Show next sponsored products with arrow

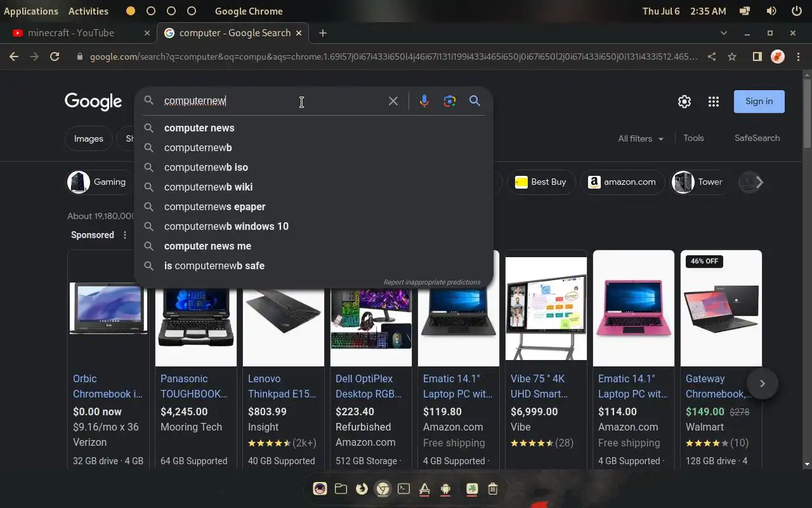(x=763, y=384)
